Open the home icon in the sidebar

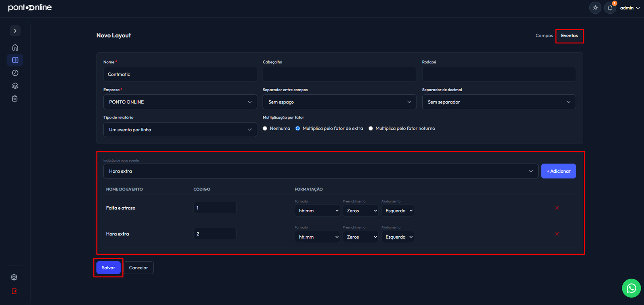[15, 47]
